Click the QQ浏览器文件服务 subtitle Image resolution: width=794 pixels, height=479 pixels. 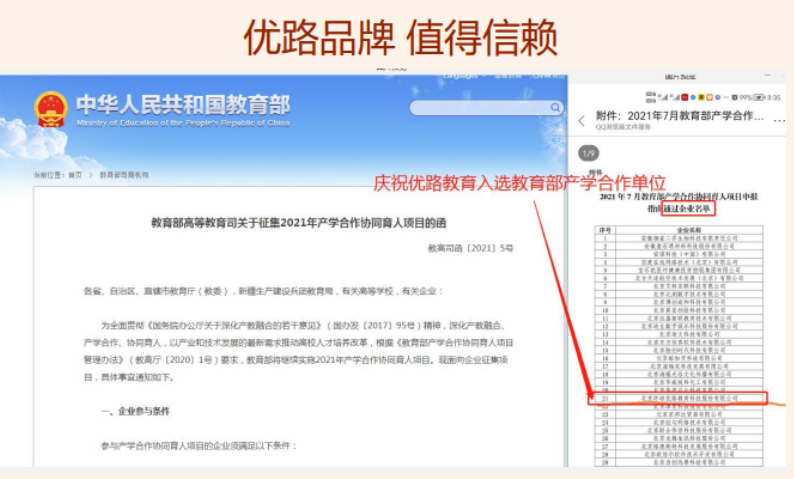(x=623, y=127)
